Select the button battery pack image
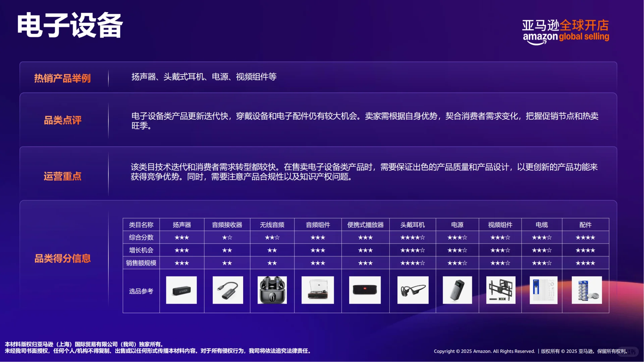Screen dimensions: 644x362 pos(586,290)
